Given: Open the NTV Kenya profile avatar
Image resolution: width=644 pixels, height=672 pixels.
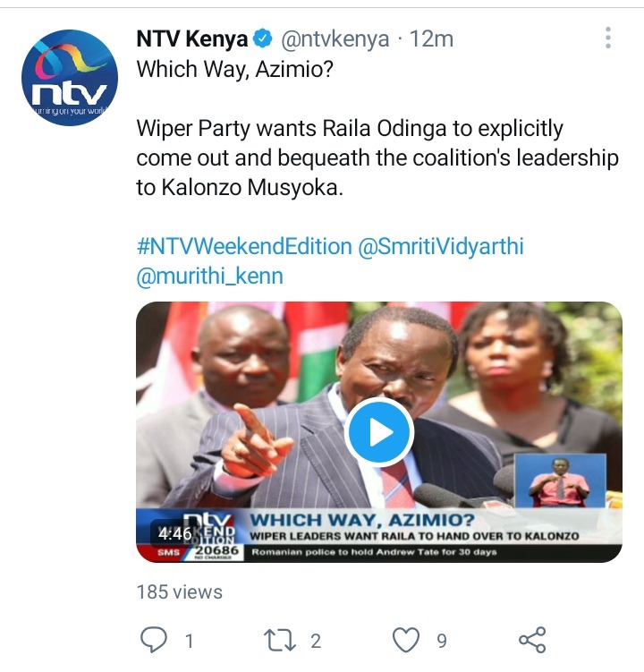Looking at the screenshot, I should (x=70, y=78).
